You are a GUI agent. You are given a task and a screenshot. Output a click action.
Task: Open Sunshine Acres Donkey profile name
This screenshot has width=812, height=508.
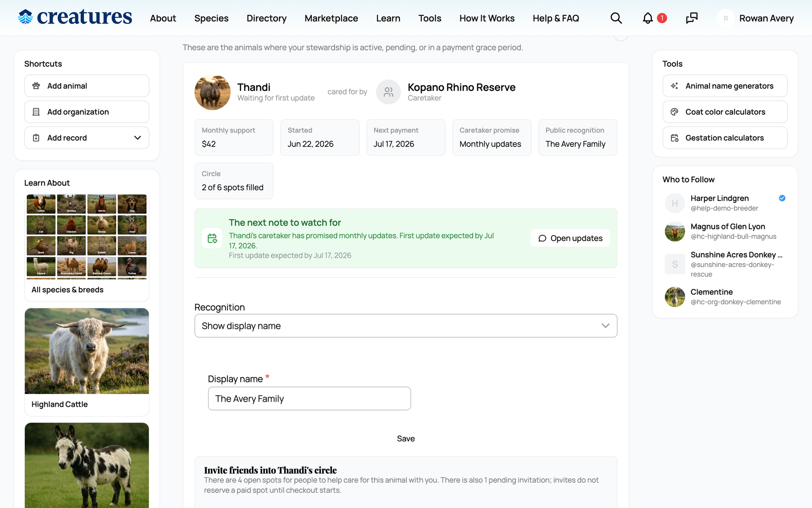pos(736,254)
